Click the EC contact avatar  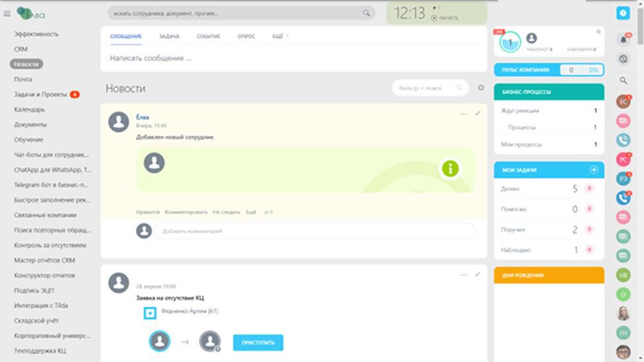(x=623, y=102)
